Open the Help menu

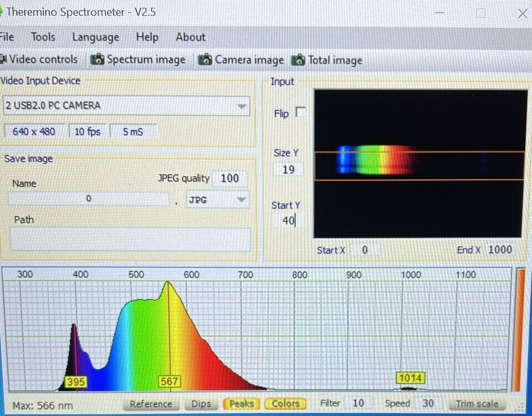tap(147, 37)
